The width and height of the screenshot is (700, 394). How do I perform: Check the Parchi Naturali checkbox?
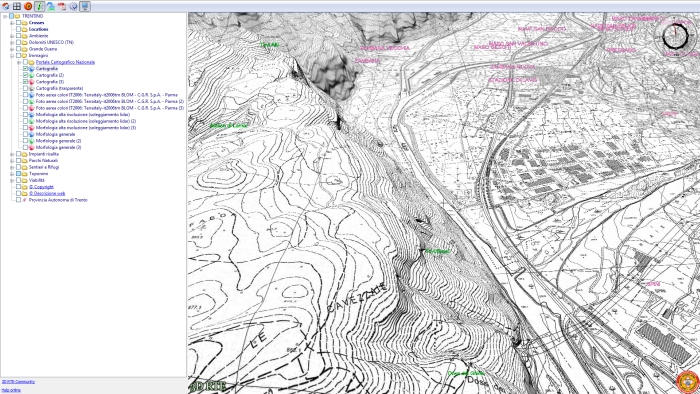(18, 161)
